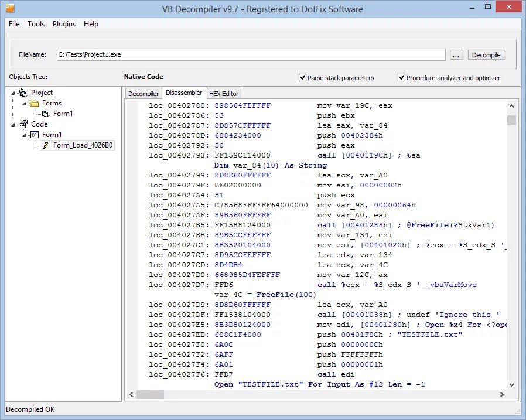Select the Project label in the tree
This screenshot has height=420, width=526.
(x=42, y=93)
